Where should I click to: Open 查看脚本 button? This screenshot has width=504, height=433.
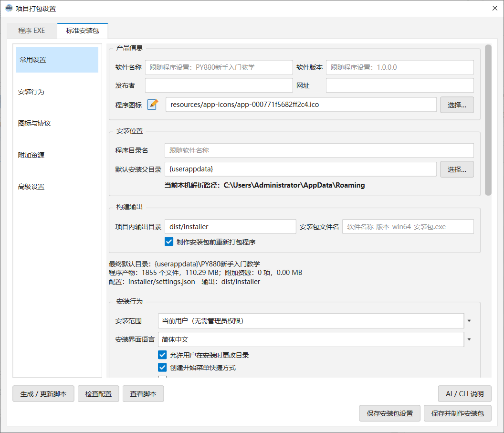[143, 394]
